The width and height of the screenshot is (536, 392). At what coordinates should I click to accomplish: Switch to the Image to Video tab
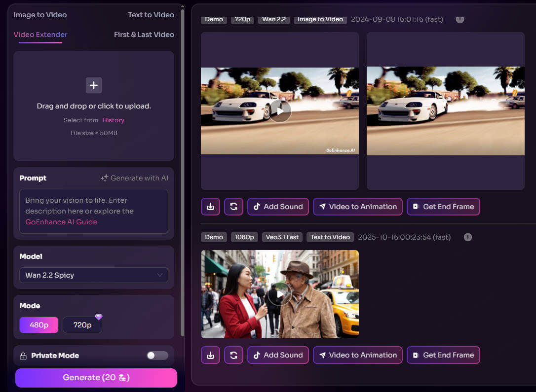[40, 15]
